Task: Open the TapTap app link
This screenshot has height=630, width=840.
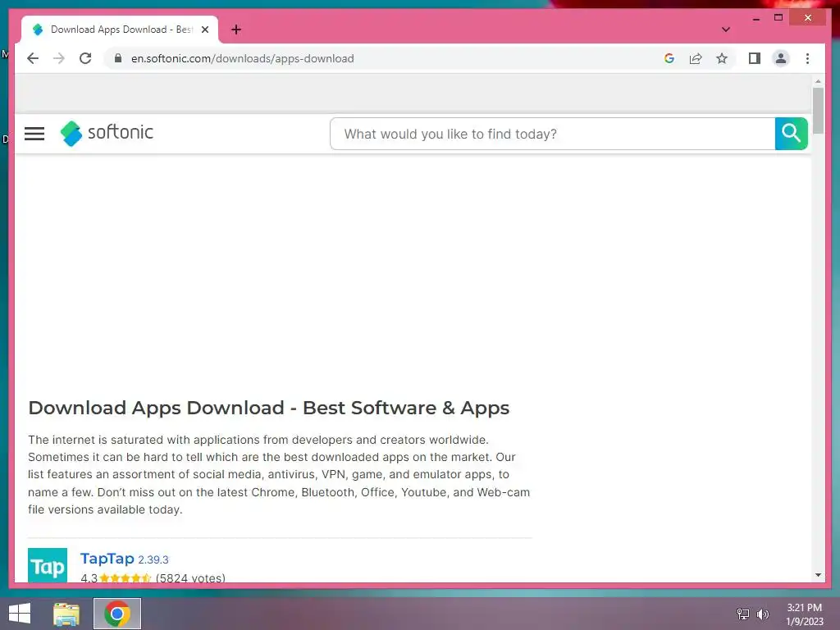Action: (107, 558)
